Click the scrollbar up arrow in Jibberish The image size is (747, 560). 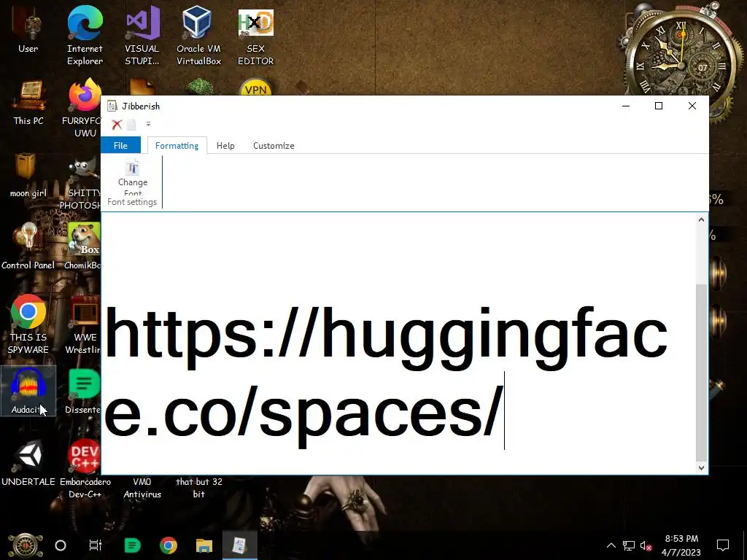click(701, 219)
